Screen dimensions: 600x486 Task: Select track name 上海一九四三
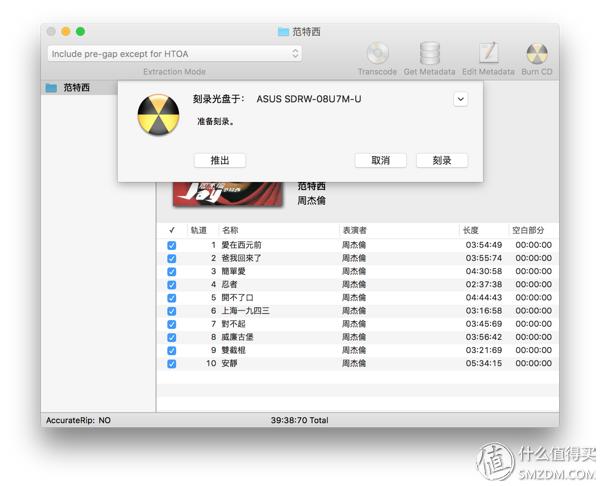pyautogui.click(x=245, y=311)
